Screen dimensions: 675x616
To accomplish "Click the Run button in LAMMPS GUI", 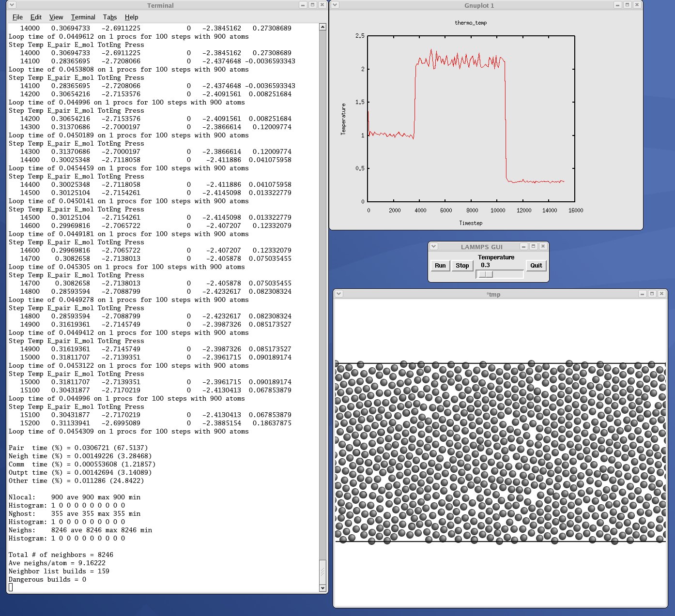I will [x=440, y=266].
